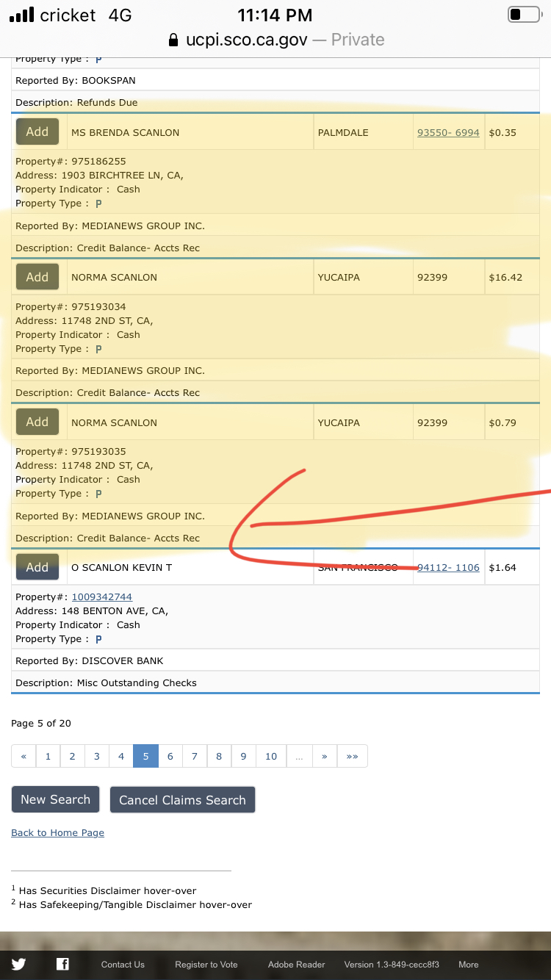The height and width of the screenshot is (980, 551).
Task: Select 'Description: Refunds Due' text
Action: 76,103
